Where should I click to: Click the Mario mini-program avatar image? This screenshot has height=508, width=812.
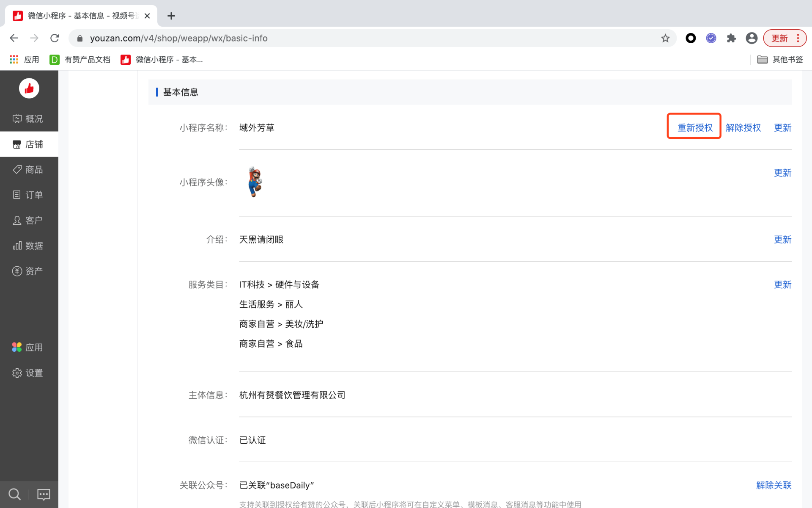tap(255, 182)
